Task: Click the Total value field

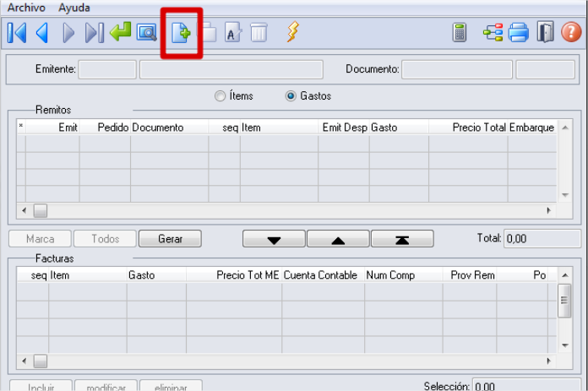Action: (542, 239)
